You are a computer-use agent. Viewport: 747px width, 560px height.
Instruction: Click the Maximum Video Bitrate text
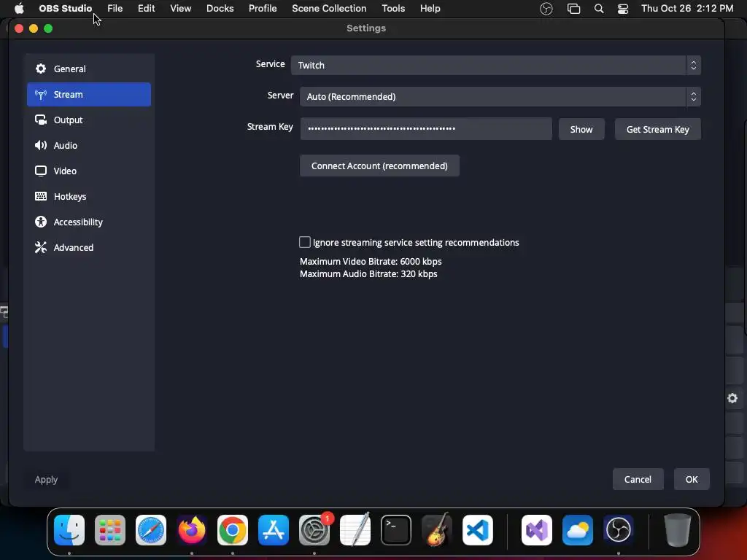pos(371,262)
